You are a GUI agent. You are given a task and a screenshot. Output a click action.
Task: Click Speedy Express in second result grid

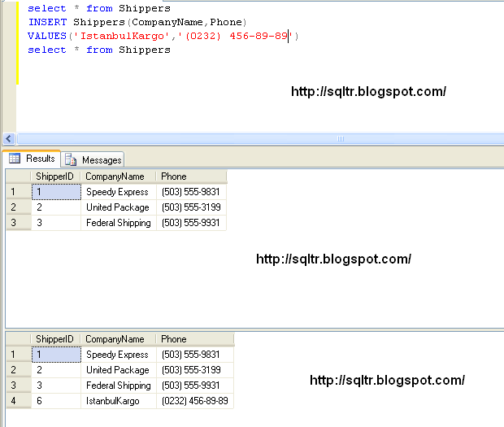click(119, 355)
